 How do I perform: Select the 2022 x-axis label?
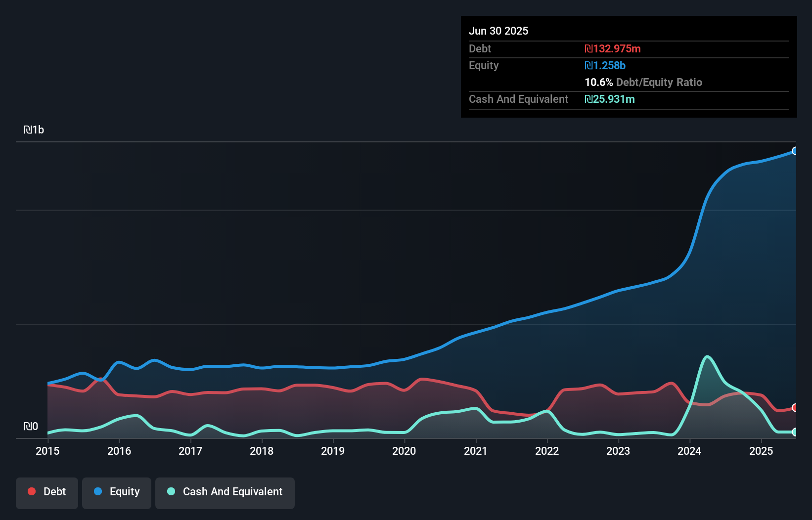pyautogui.click(x=547, y=451)
